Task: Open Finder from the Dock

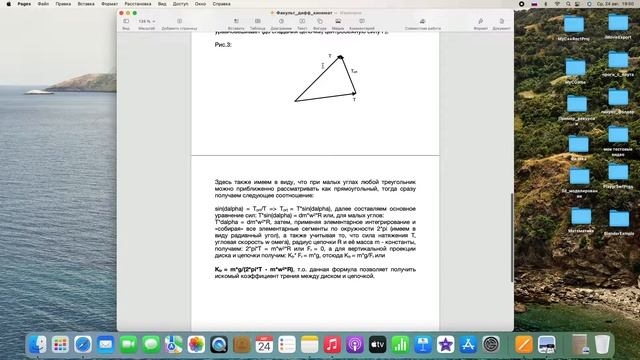Action: [x=38, y=344]
